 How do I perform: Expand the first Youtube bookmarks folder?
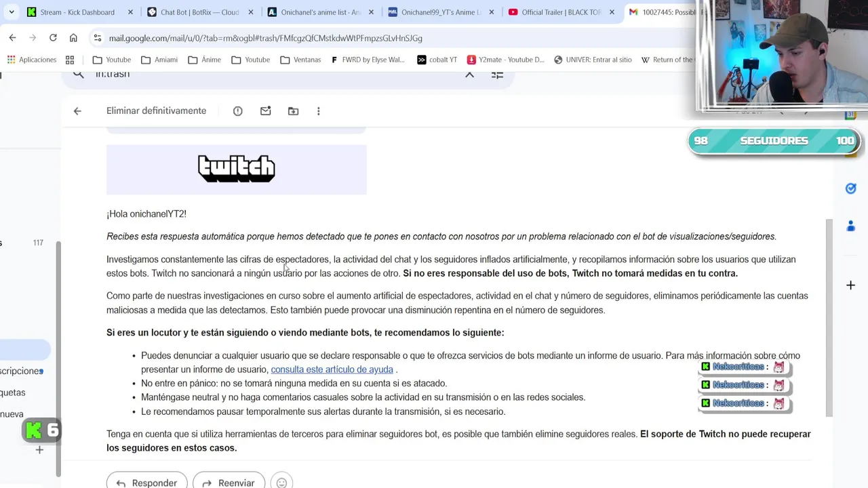pyautogui.click(x=112, y=60)
